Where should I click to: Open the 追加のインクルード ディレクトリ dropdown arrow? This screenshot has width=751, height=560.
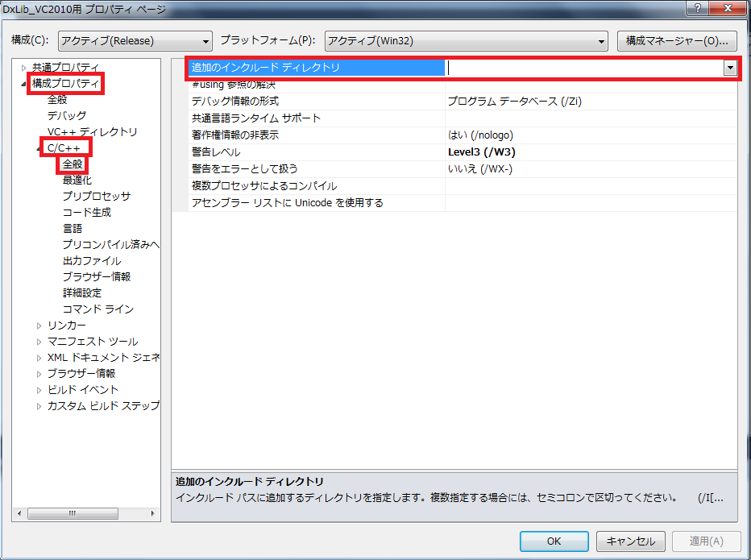click(x=729, y=68)
